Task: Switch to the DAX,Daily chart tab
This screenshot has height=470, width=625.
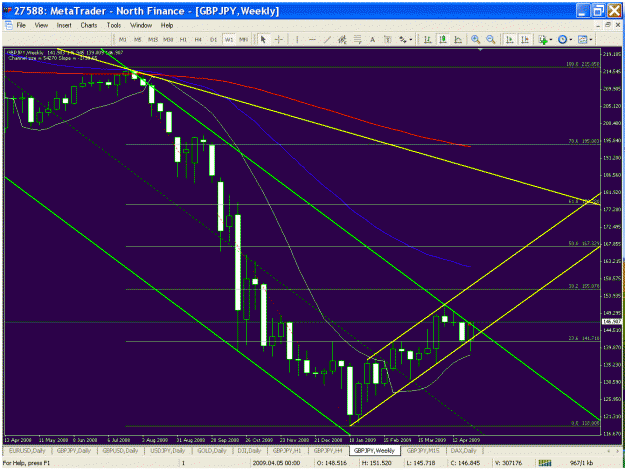Action: pyautogui.click(x=464, y=450)
